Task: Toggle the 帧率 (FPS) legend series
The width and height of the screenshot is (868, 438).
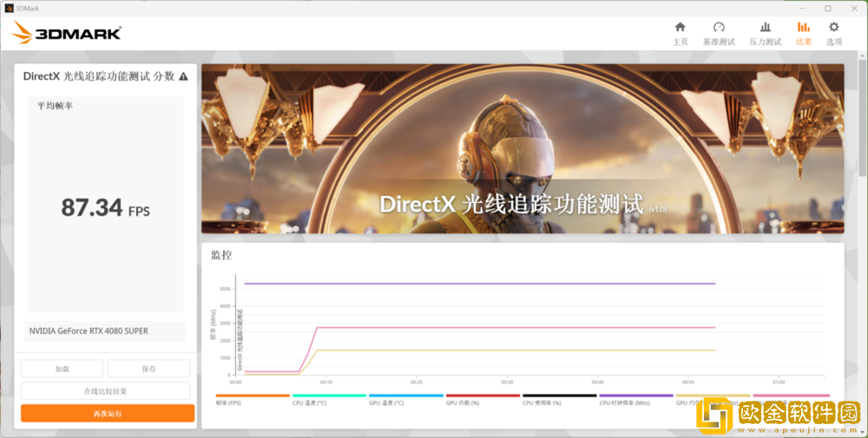Action: [x=253, y=399]
